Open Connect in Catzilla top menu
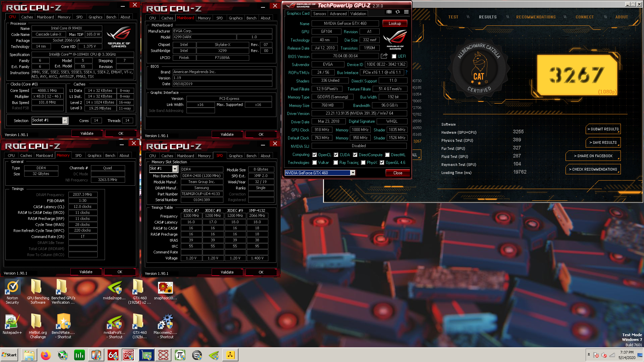This screenshot has height=362, width=644. (584, 17)
